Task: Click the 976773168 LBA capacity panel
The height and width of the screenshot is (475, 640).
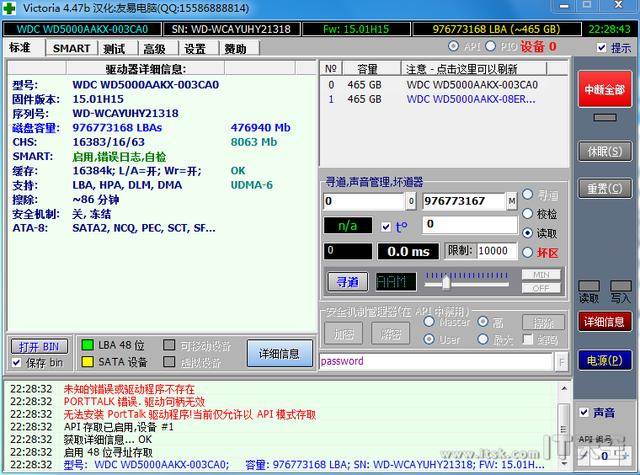Action: (x=496, y=29)
